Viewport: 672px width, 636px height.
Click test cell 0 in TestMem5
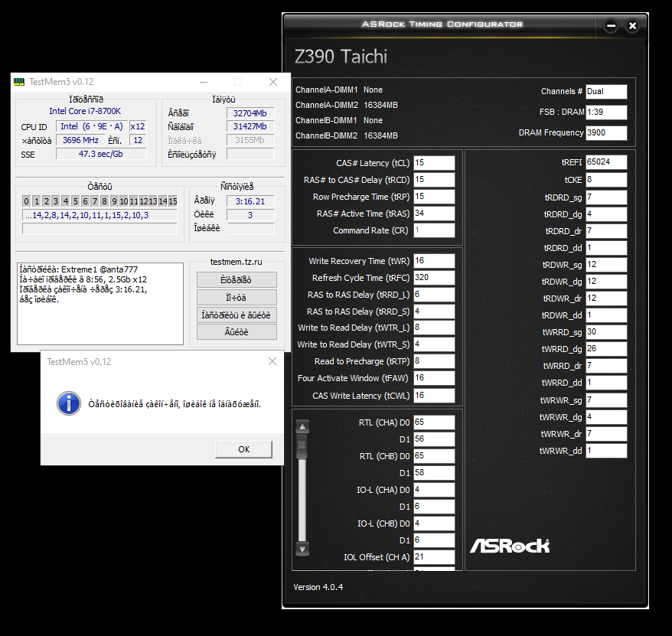click(27, 201)
